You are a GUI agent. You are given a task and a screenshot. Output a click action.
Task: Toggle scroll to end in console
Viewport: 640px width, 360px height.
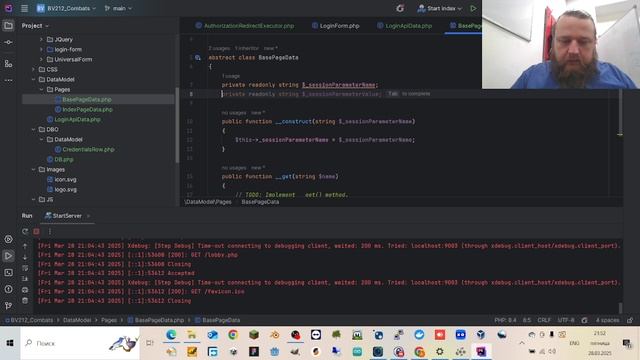(25, 279)
